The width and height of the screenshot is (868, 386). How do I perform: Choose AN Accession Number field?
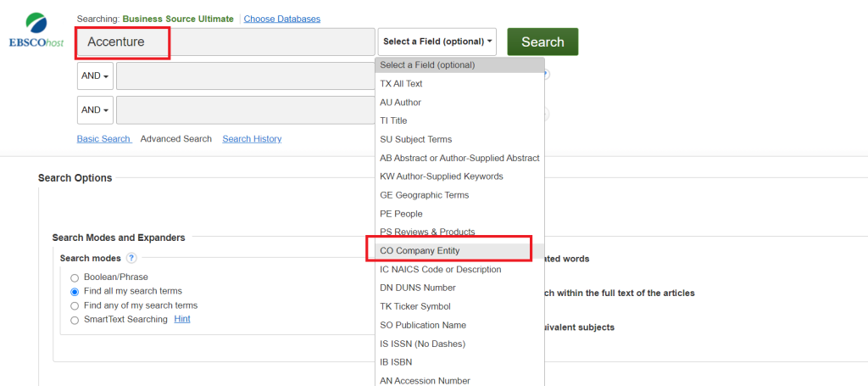tap(459, 380)
